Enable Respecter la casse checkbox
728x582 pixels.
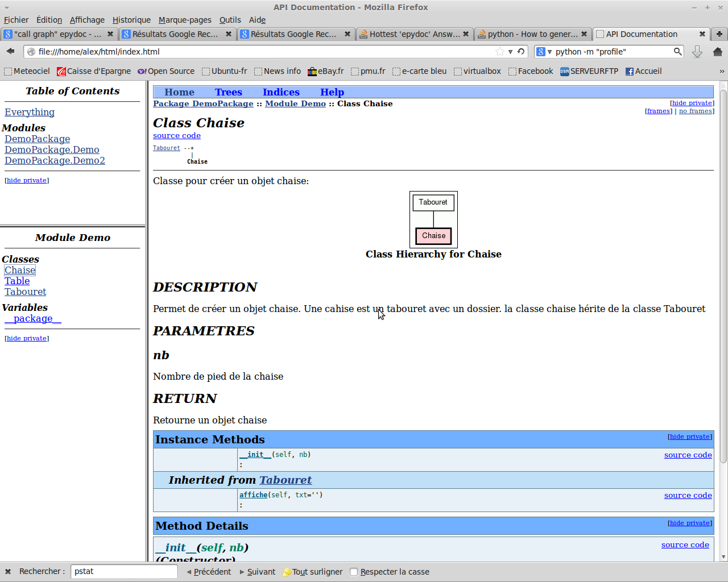point(354,572)
